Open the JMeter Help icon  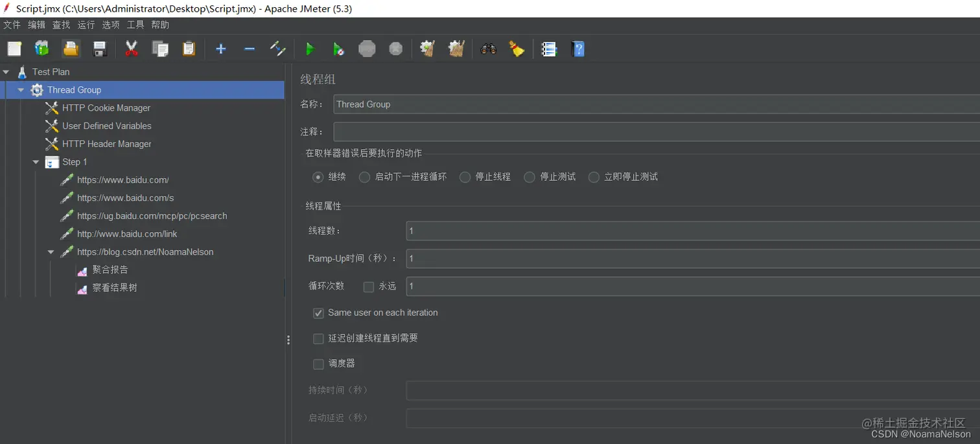click(x=577, y=49)
